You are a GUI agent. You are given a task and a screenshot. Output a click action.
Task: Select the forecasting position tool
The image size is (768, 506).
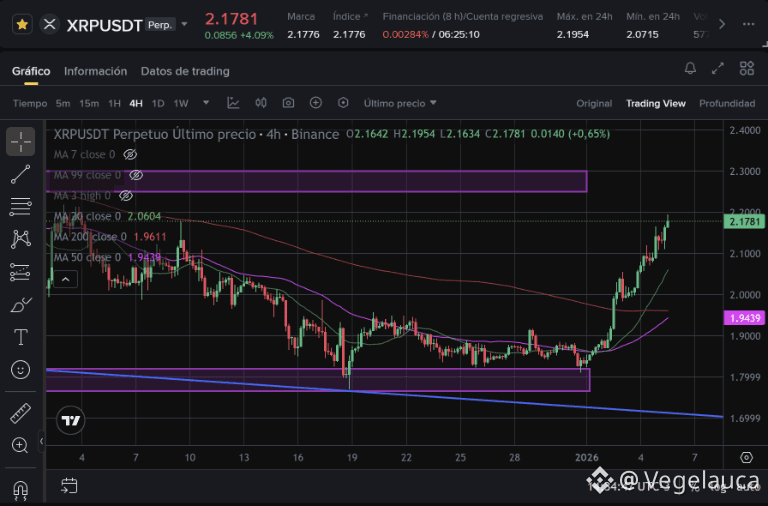[21, 272]
